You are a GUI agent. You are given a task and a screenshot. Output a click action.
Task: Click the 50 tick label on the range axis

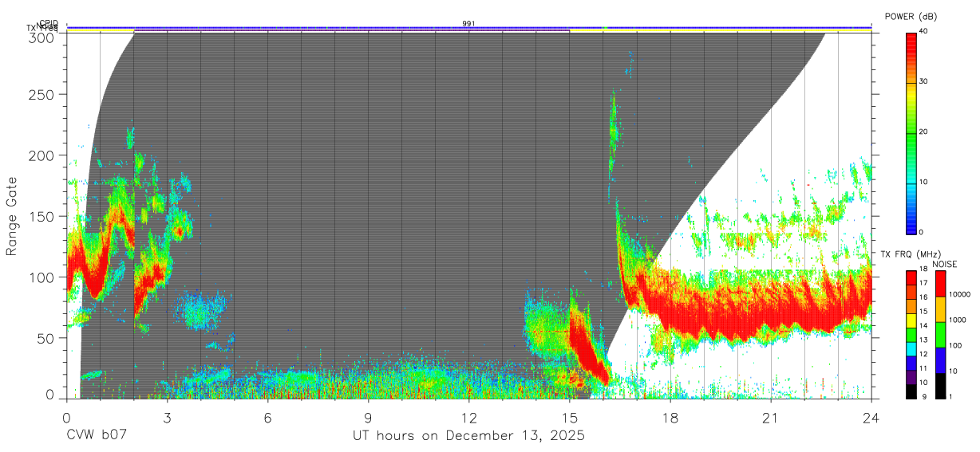coord(46,337)
